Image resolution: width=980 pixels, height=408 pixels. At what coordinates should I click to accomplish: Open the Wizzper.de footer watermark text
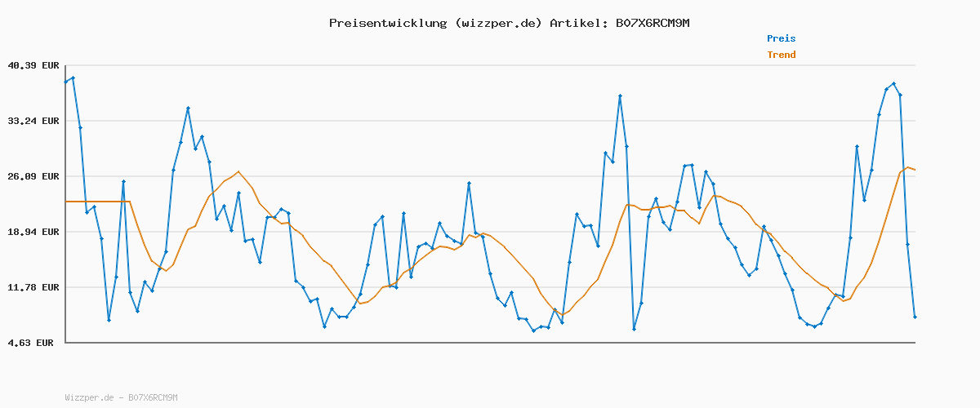(121, 397)
